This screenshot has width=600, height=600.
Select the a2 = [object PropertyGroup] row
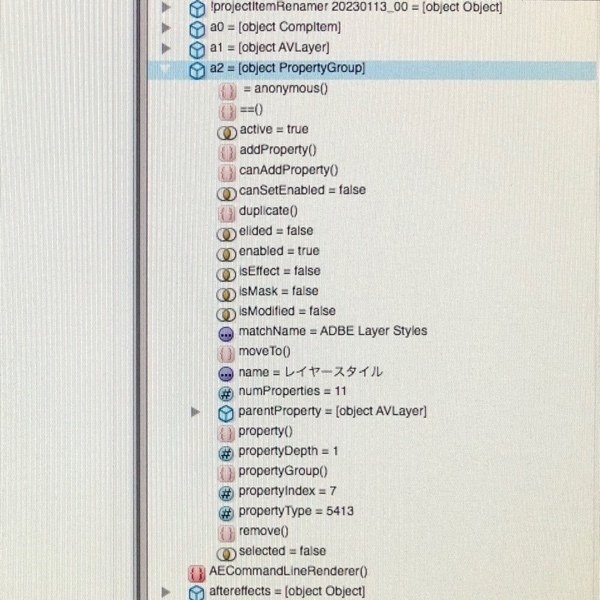pyautogui.click(x=372, y=70)
